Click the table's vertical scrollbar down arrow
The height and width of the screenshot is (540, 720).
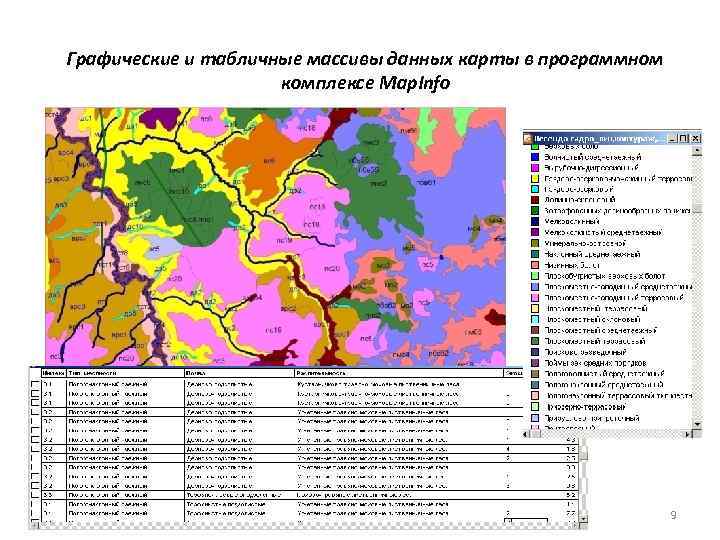click(x=583, y=519)
